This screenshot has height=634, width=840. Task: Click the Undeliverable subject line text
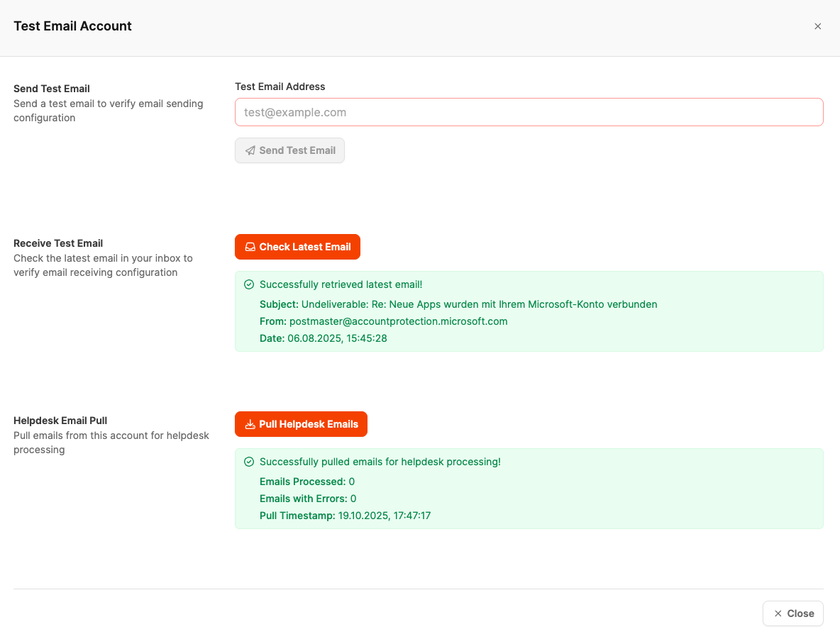point(479,304)
